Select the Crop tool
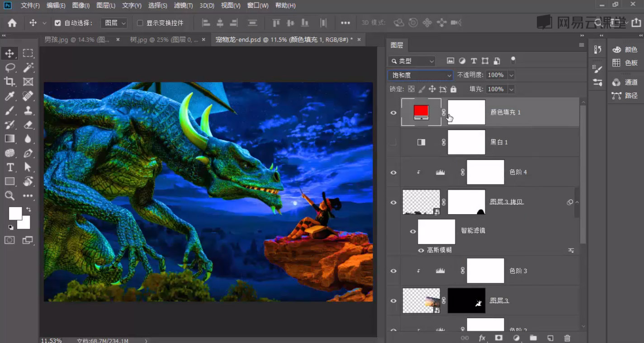The image size is (644, 343). (9, 82)
